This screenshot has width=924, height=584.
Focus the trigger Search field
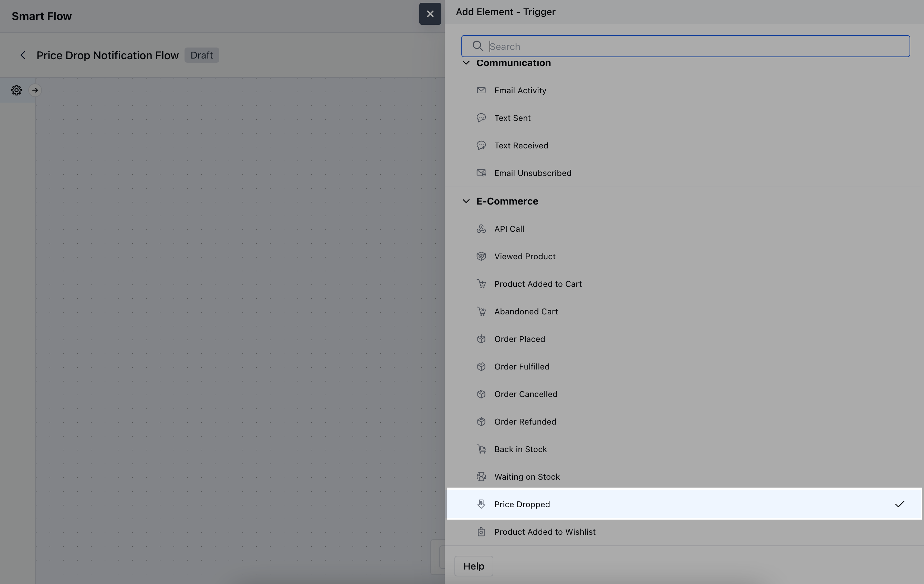pyautogui.click(x=691, y=46)
